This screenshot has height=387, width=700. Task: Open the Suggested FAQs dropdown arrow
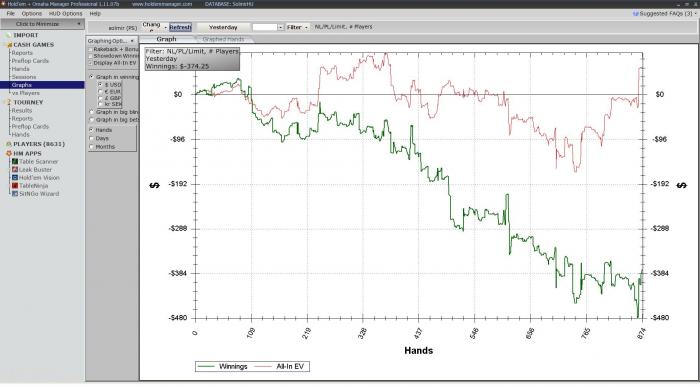click(696, 14)
